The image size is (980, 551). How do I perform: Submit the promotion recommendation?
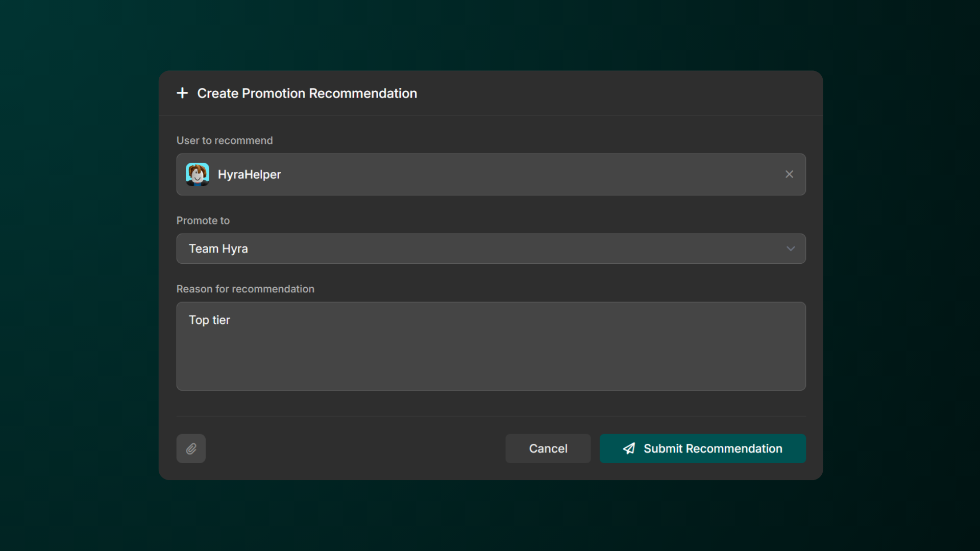coord(703,448)
